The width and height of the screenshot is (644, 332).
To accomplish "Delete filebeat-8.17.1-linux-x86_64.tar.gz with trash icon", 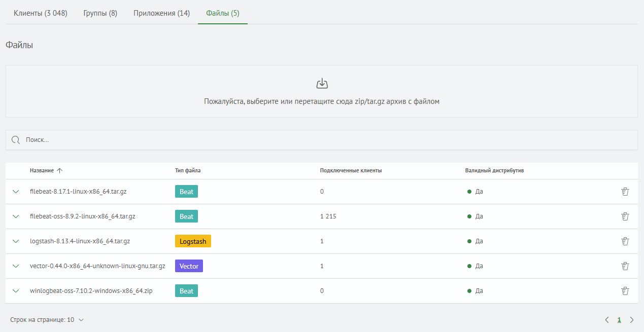I will pos(625,192).
